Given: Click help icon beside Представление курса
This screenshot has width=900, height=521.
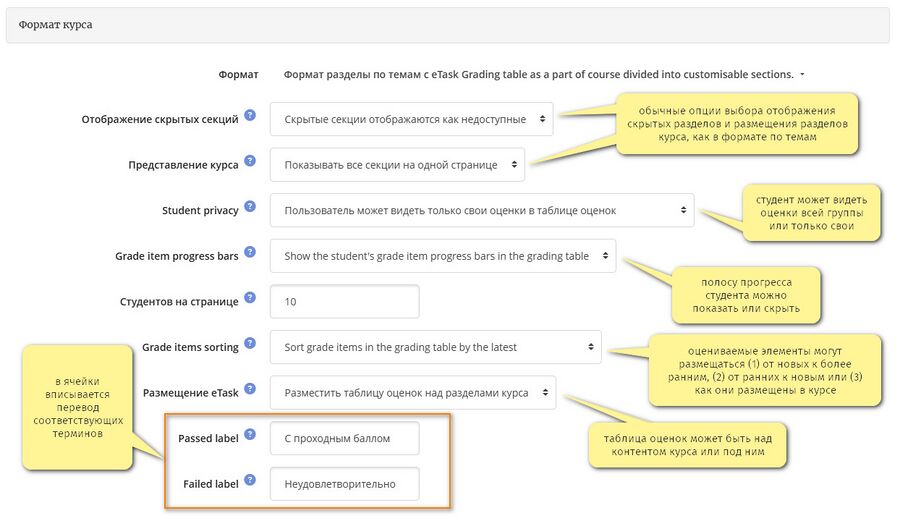Looking at the screenshot, I should 250,161.
